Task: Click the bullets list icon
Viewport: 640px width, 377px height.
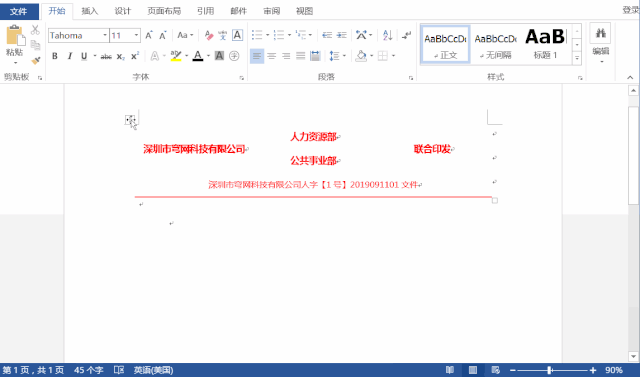Action: [x=257, y=35]
